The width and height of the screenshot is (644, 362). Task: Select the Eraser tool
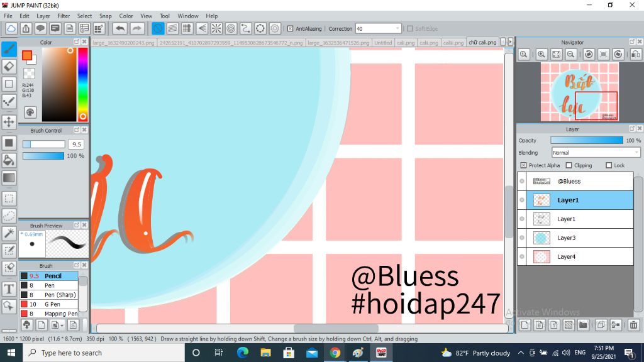tap(9, 67)
